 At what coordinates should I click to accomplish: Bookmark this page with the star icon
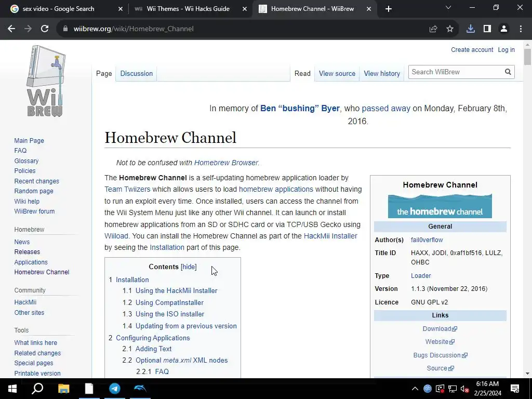click(x=450, y=29)
